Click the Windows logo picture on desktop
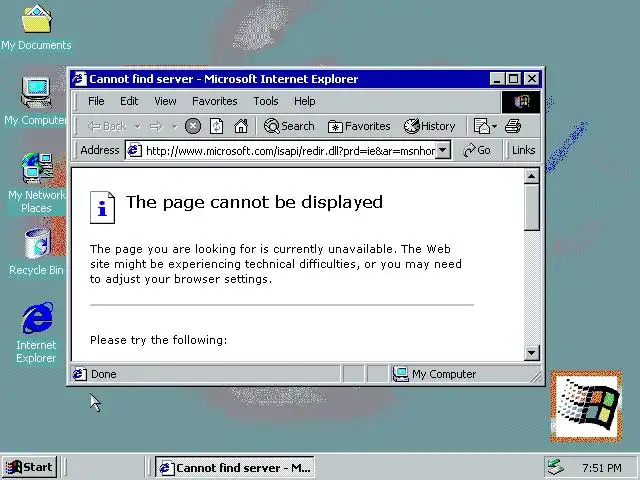640x480 pixels. click(587, 406)
